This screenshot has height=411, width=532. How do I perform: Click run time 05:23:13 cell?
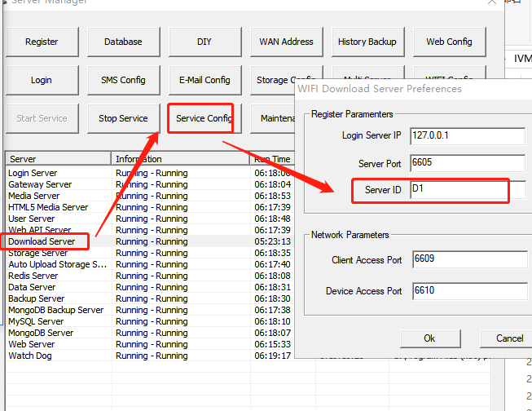(272, 241)
